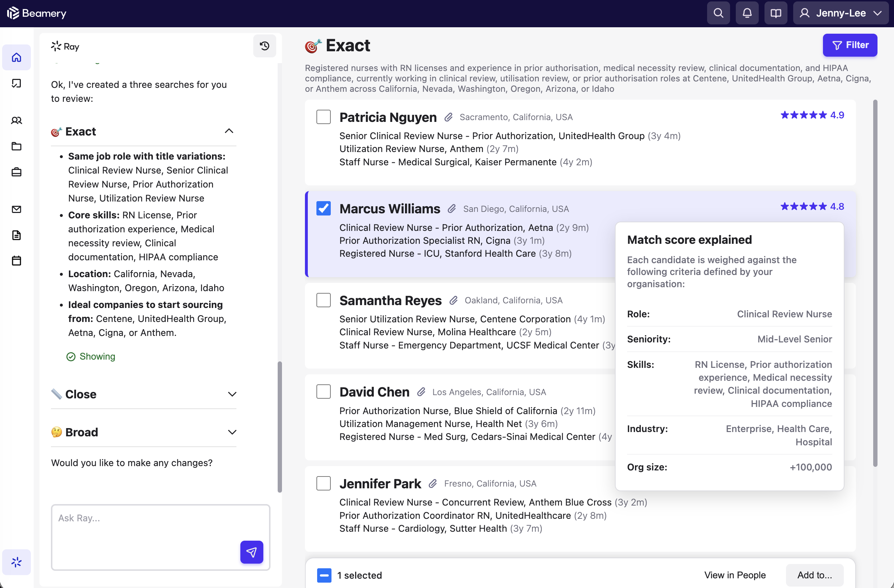Click the Ray panel title

(65, 46)
